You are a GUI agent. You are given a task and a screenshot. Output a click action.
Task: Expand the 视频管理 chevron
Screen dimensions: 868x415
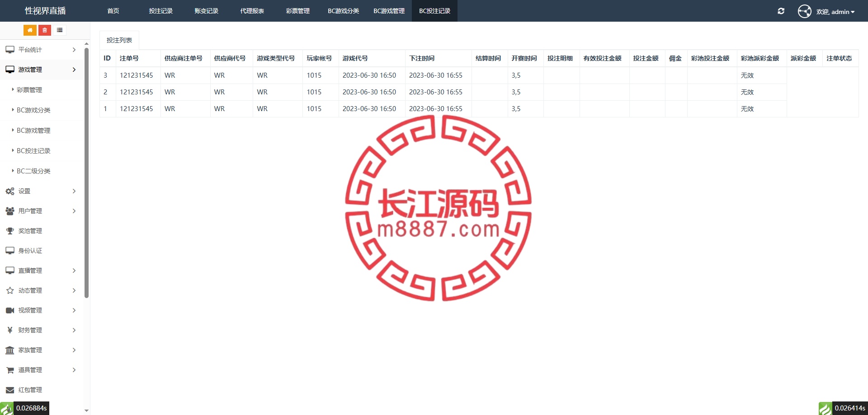(x=74, y=310)
